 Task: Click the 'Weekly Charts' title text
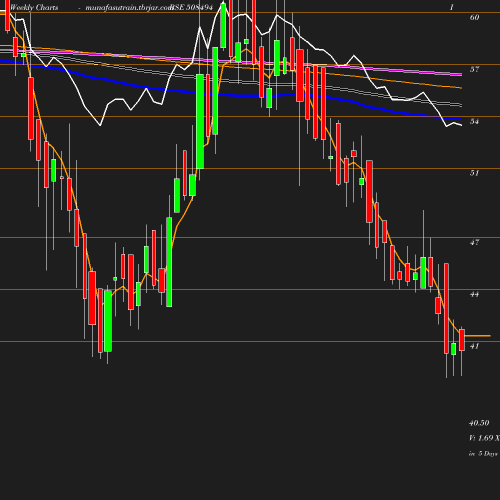click(x=34, y=7)
